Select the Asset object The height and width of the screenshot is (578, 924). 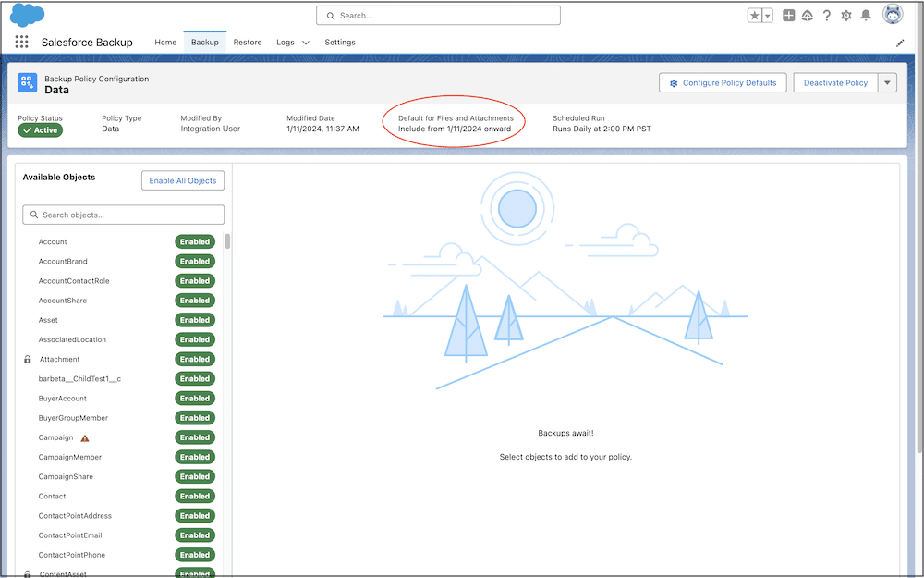pos(48,320)
